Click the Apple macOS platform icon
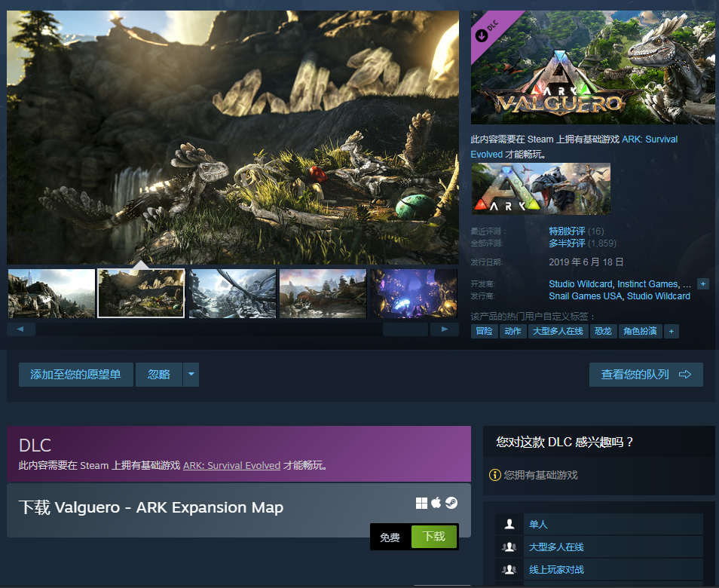 tap(436, 503)
